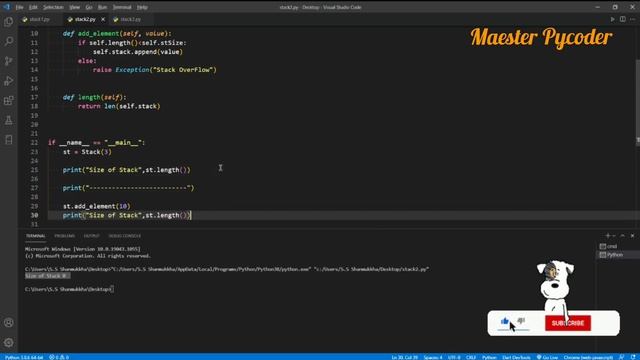The image size is (640, 360).
Task: Select the DEBUG CONSOLE panel tab
Action: 124,236
